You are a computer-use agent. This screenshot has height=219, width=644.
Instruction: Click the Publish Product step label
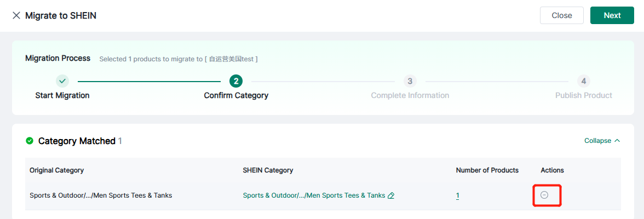(x=584, y=95)
